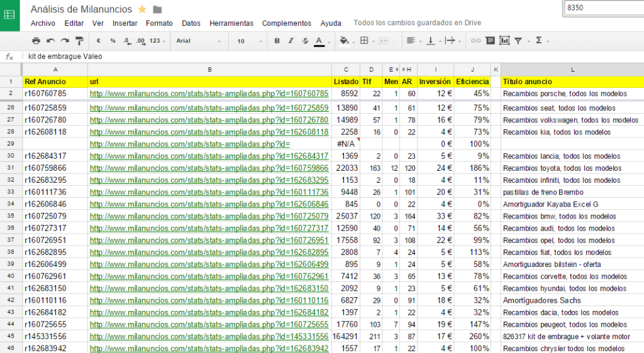Open the Complementos menu
644x353 pixels.
[287, 23]
